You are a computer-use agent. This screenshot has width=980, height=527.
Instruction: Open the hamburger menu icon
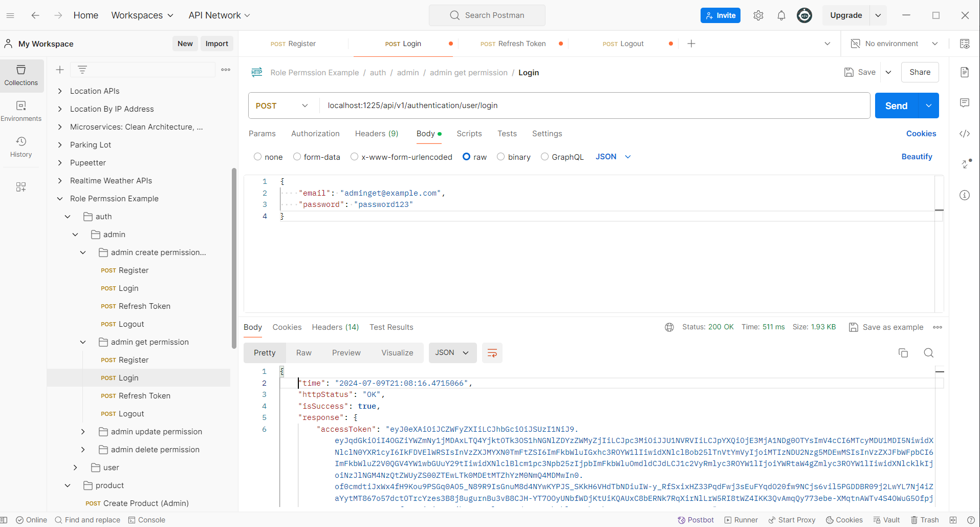(10, 15)
